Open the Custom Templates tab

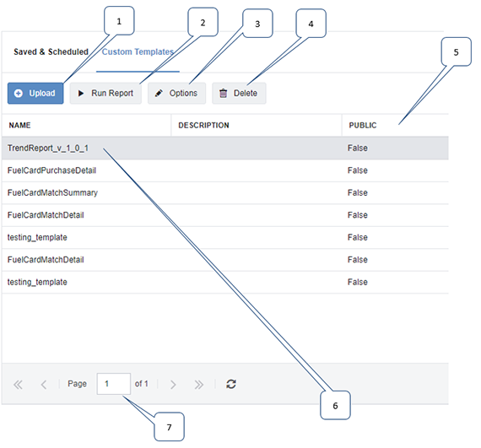(138, 51)
